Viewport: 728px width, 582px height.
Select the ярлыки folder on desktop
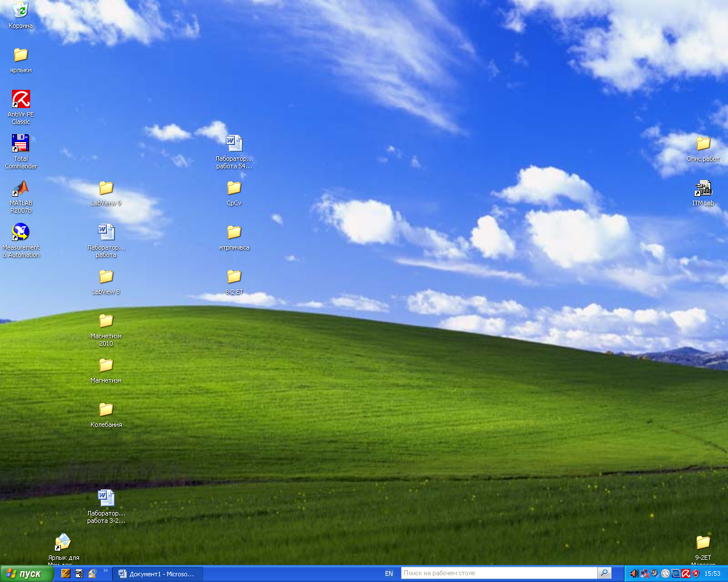pyautogui.click(x=20, y=60)
